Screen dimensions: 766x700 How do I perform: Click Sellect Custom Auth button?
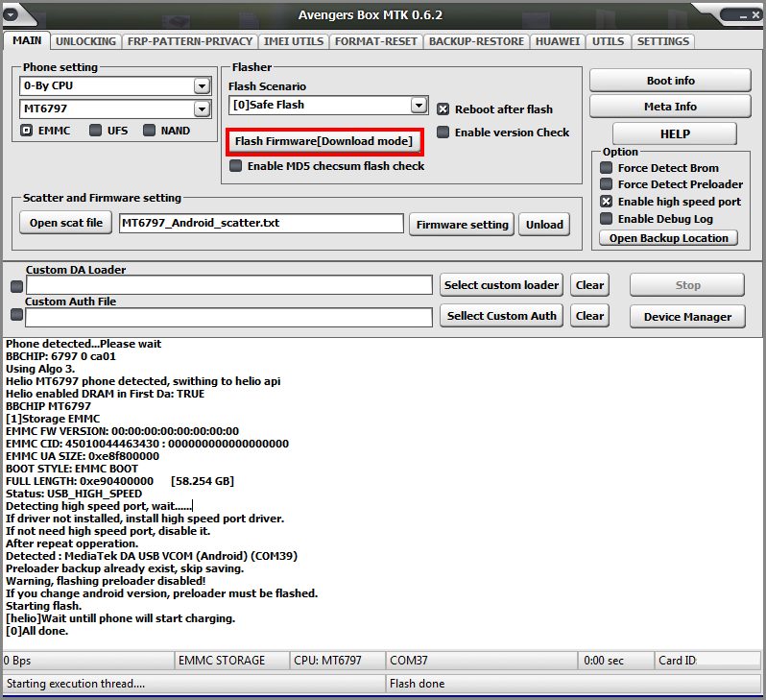(501, 316)
